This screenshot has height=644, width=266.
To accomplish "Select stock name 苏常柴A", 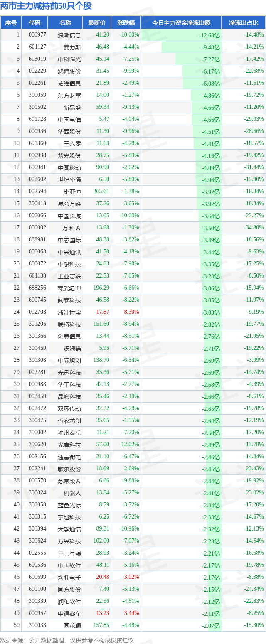I will tap(69, 481).
